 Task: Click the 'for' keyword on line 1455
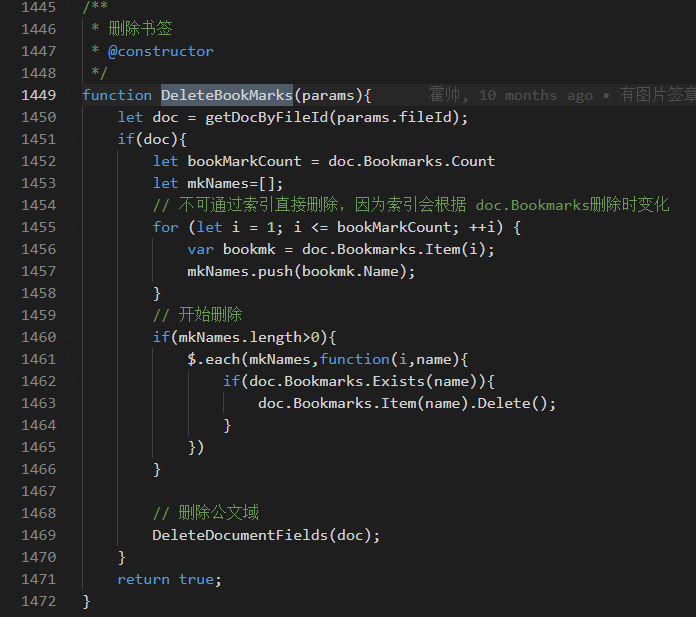coord(165,227)
